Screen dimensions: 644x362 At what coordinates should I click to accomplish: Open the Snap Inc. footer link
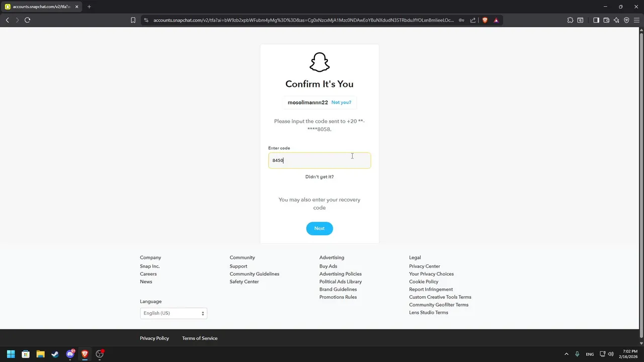click(x=149, y=266)
